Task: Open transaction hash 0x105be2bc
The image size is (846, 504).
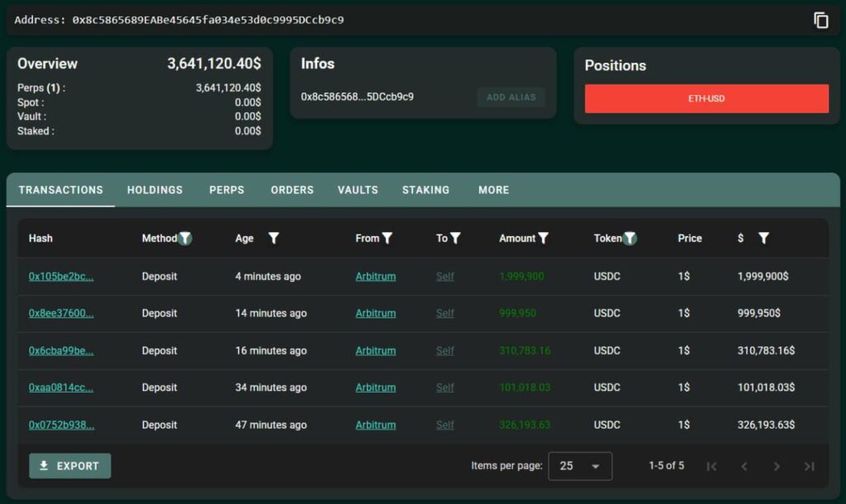Action: pos(61,276)
